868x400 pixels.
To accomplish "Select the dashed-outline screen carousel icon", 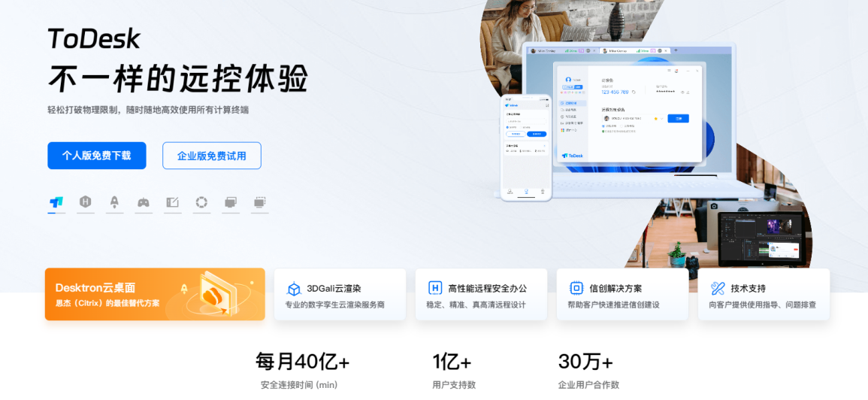I will (x=260, y=202).
